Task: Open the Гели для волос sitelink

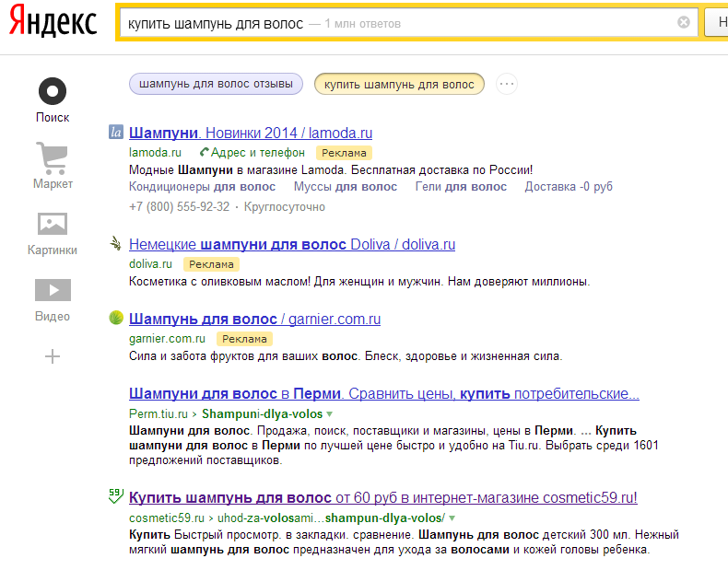Action: click(461, 187)
